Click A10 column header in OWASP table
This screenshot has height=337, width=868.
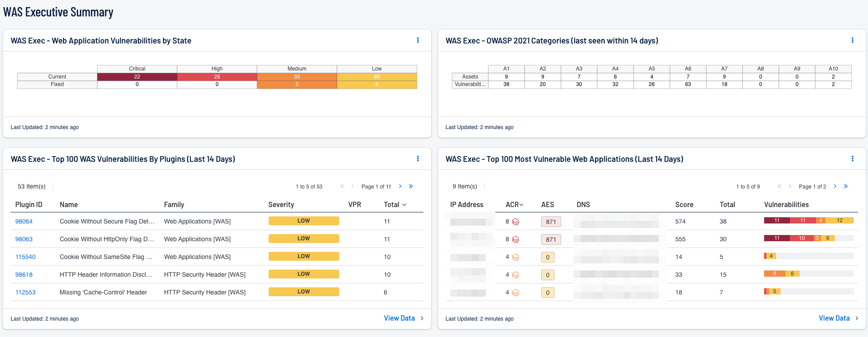(x=833, y=69)
